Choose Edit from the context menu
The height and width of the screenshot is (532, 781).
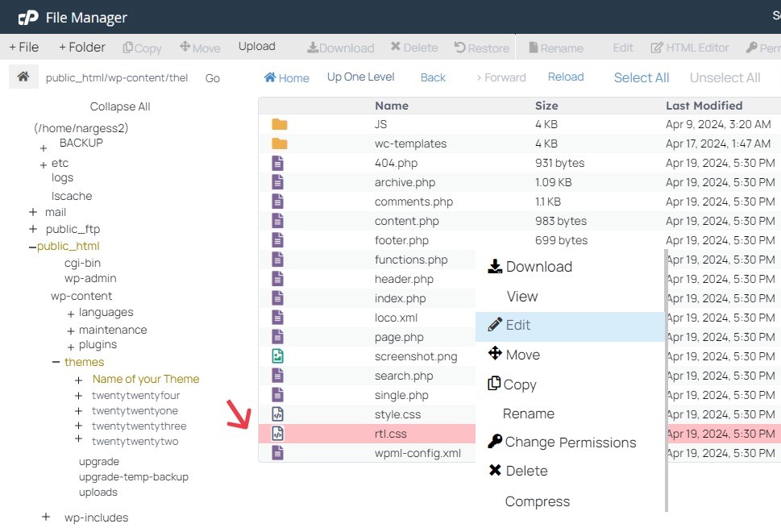point(517,326)
